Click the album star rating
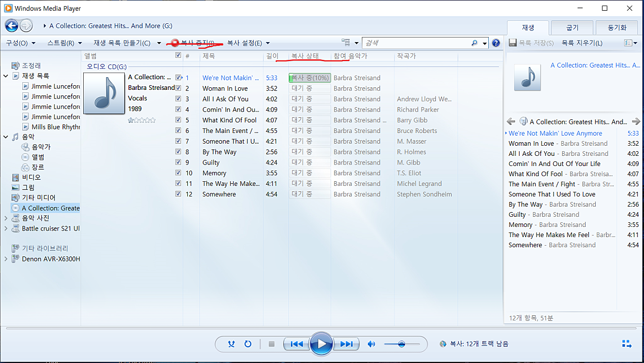This screenshot has width=644, height=363. click(x=142, y=120)
